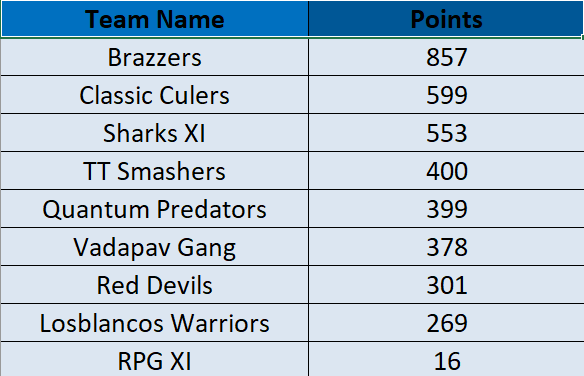Select the cell containing 400

point(446,171)
